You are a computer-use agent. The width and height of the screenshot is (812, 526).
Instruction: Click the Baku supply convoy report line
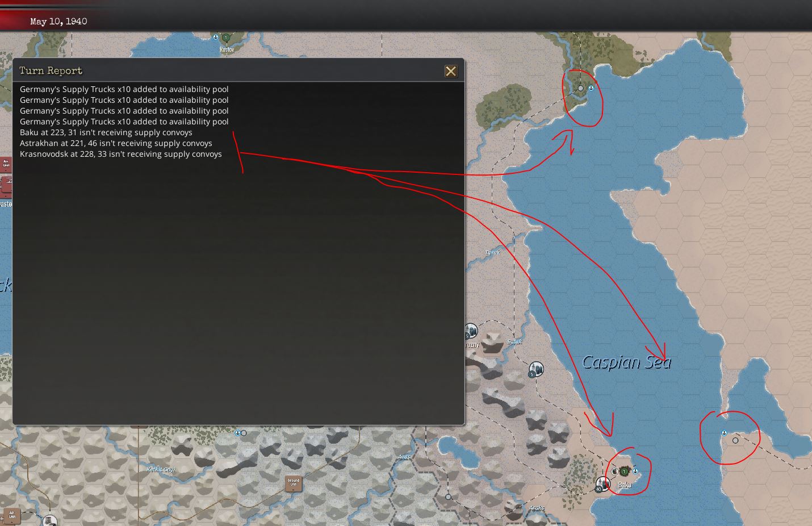point(106,132)
